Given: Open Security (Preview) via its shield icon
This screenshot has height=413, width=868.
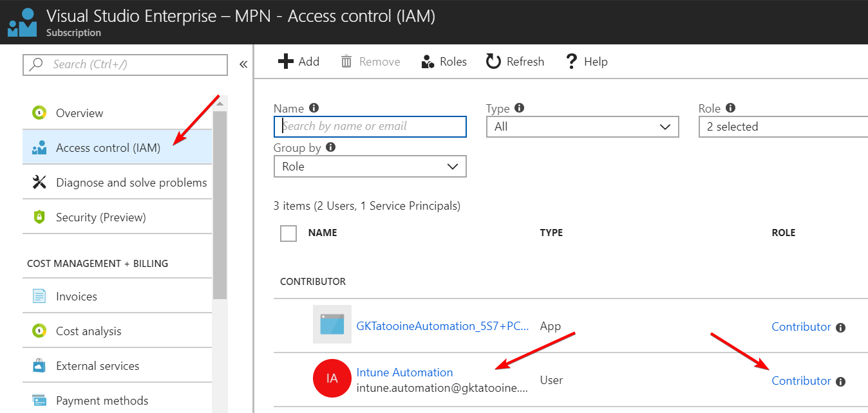Looking at the screenshot, I should (39, 216).
